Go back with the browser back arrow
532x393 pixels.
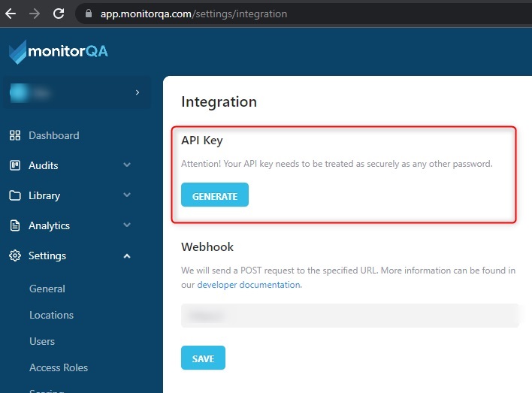(x=11, y=14)
